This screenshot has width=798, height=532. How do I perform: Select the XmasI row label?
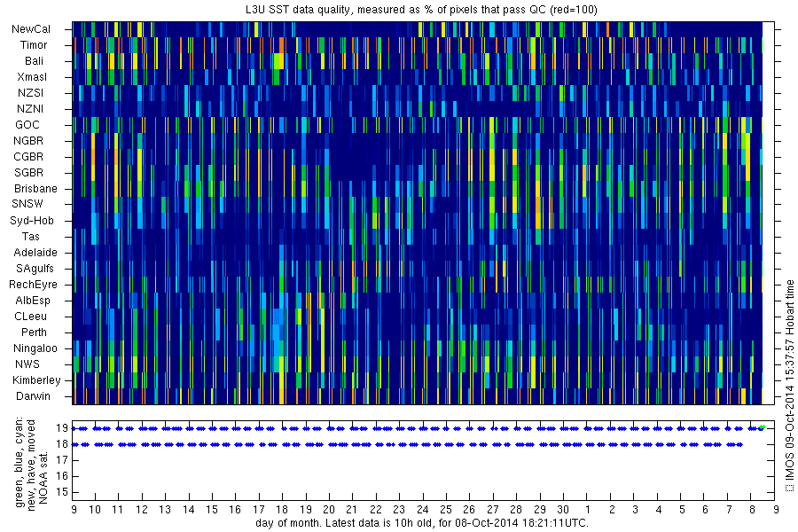(32, 77)
